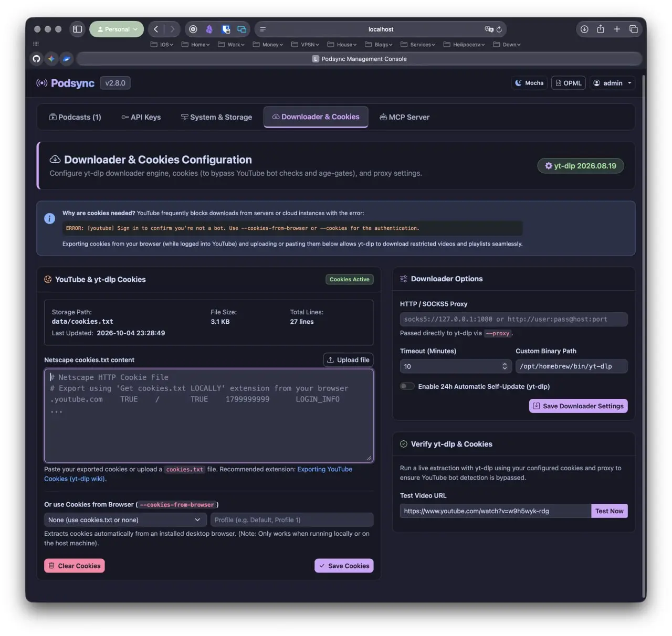This screenshot has width=672, height=636.
Task: Click the Clear Cookies button
Action: [75, 566]
